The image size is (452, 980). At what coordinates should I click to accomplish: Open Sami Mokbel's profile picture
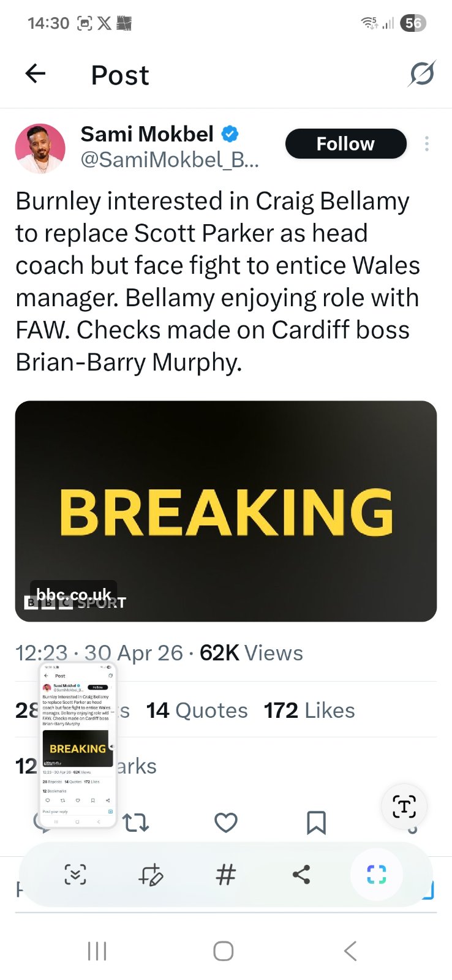coord(40,148)
